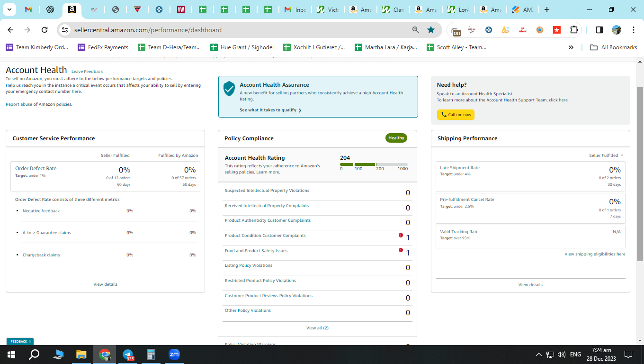Open a new browser tab

point(547,9)
